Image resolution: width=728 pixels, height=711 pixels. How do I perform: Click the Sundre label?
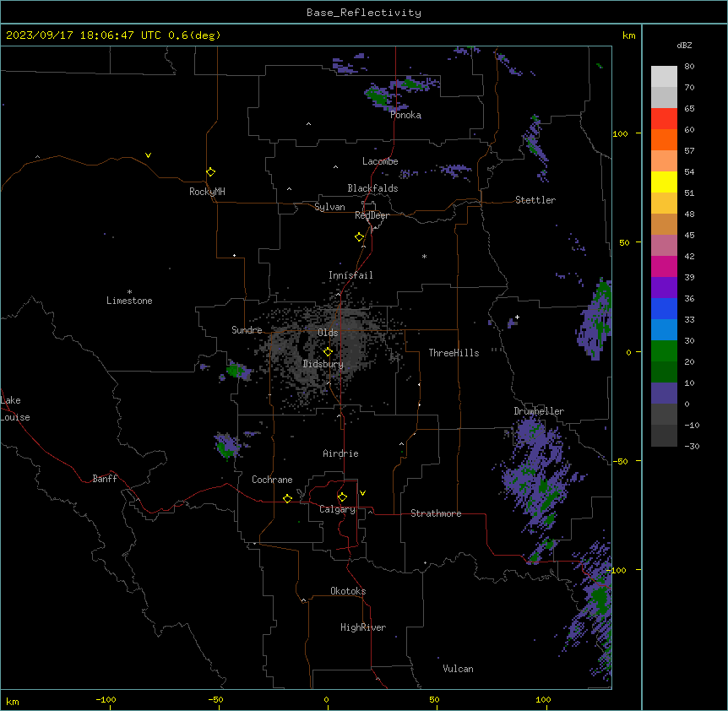[247, 330]
